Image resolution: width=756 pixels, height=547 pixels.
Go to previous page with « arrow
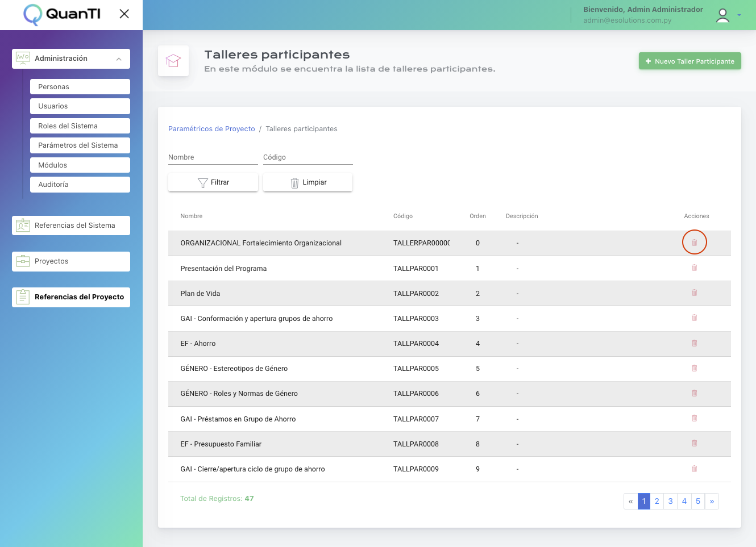(x=630, y=501)
